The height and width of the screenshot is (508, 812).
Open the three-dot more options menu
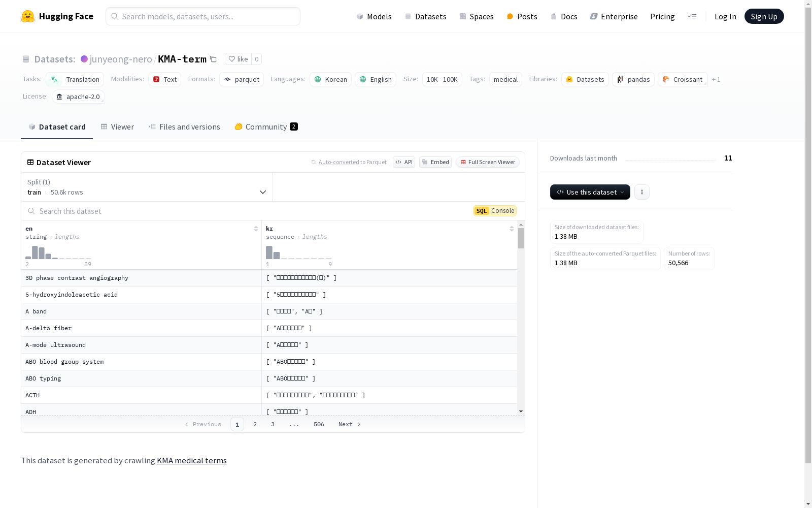pos(642,192)
